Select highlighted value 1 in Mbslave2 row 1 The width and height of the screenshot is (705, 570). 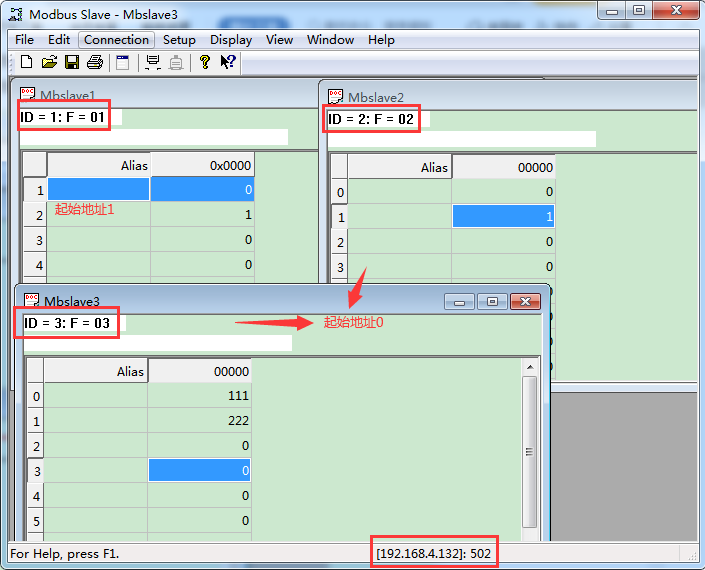pyautogui.click(x=504, y=216)
